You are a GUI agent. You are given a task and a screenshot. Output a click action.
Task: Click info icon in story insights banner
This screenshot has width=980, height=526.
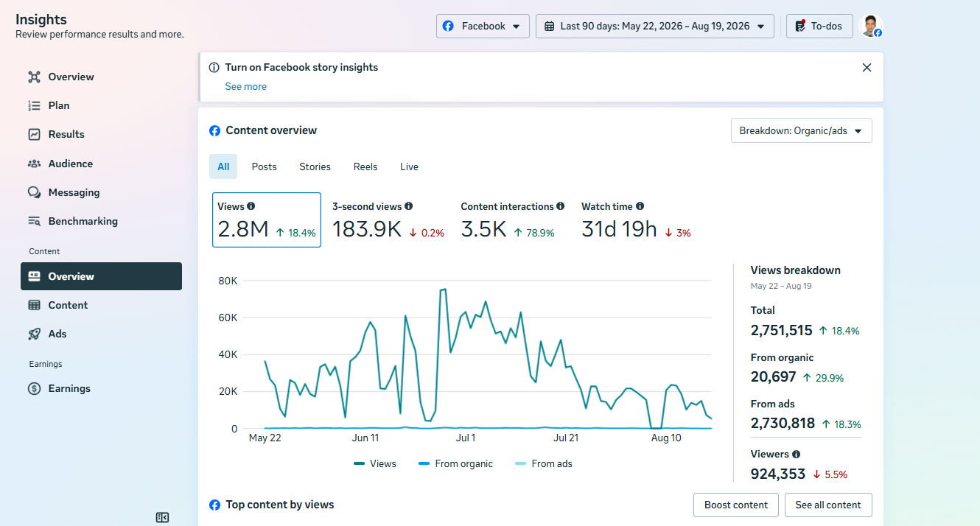pyautogui.click(x=214, y=67)
